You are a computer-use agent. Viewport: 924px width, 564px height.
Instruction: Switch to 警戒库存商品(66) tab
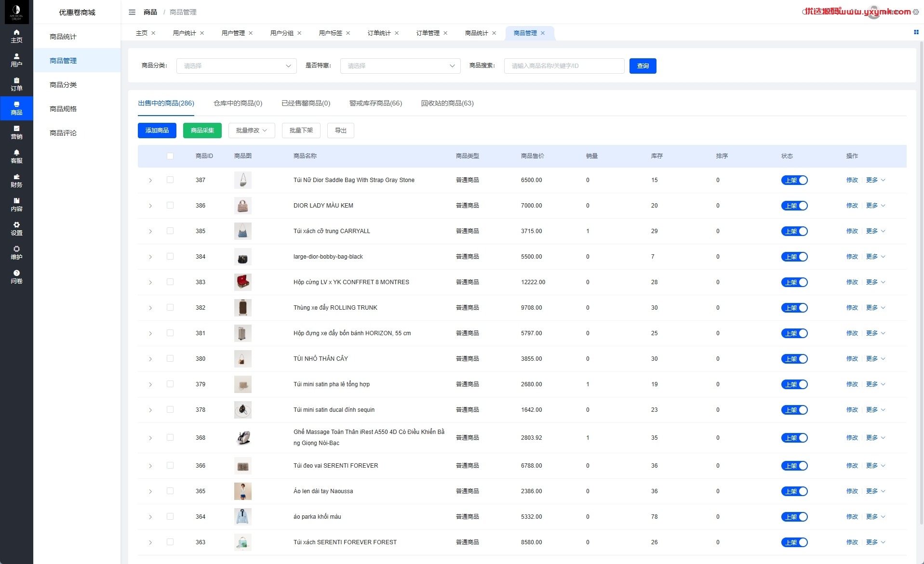coord(375,103)
